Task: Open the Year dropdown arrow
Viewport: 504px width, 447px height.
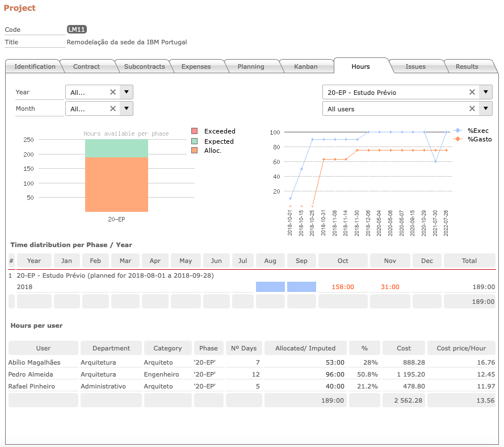Action: [127, 92]
